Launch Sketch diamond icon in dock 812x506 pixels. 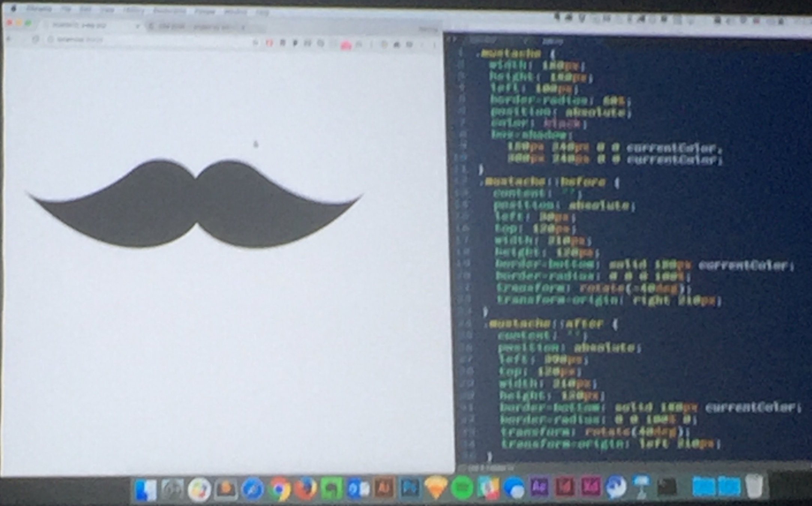coord(436,488)
